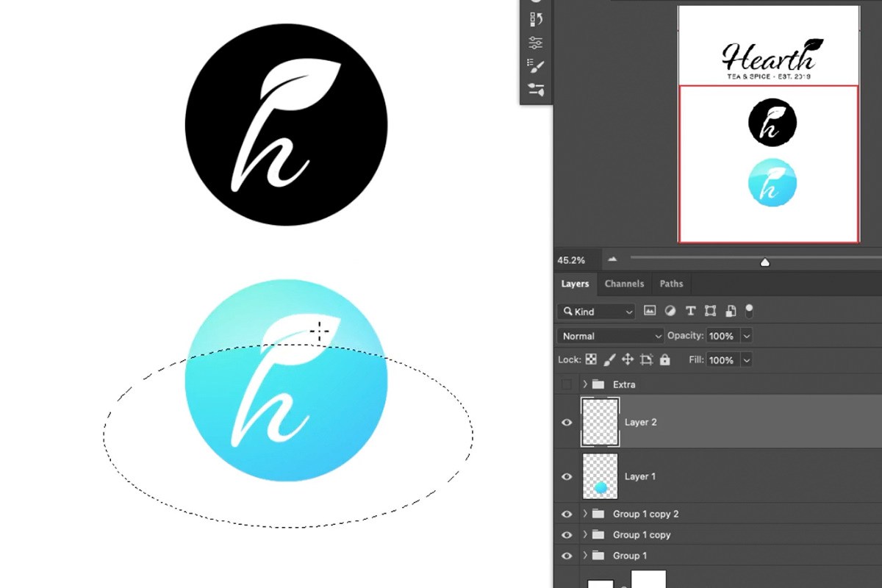
Task: Filter layers by type layers
Action: tap(690, 312)
